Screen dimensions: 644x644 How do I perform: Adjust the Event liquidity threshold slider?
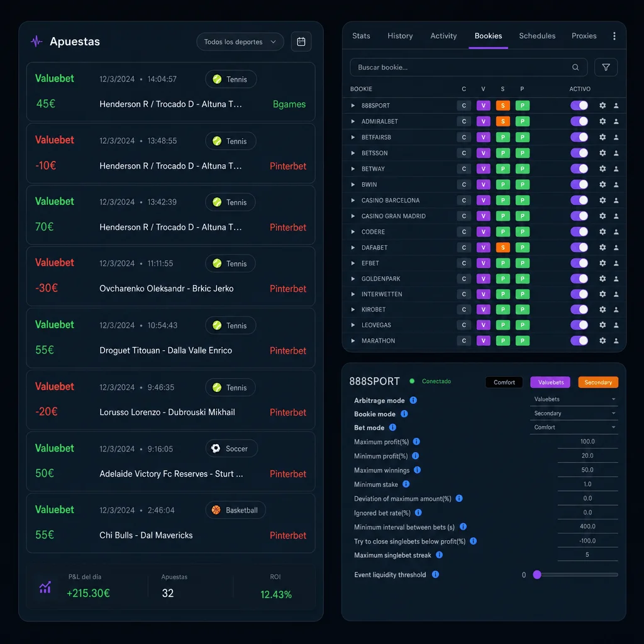point(536,575)
